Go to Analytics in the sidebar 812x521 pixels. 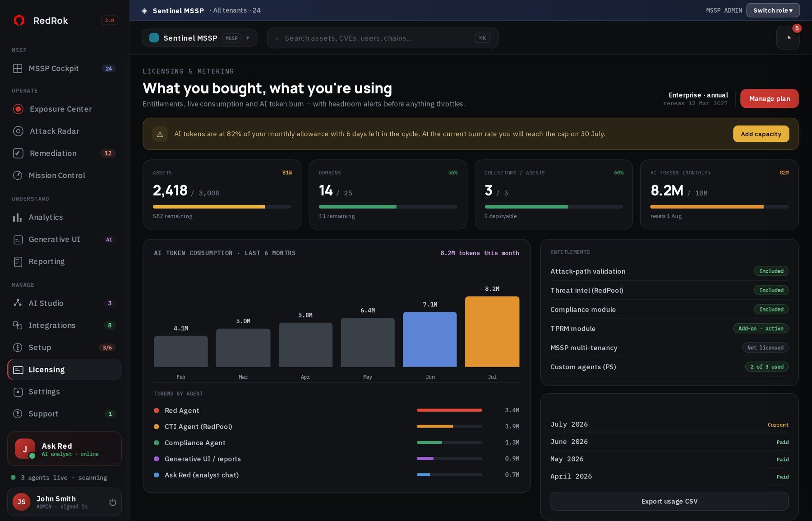pos(65,217)
